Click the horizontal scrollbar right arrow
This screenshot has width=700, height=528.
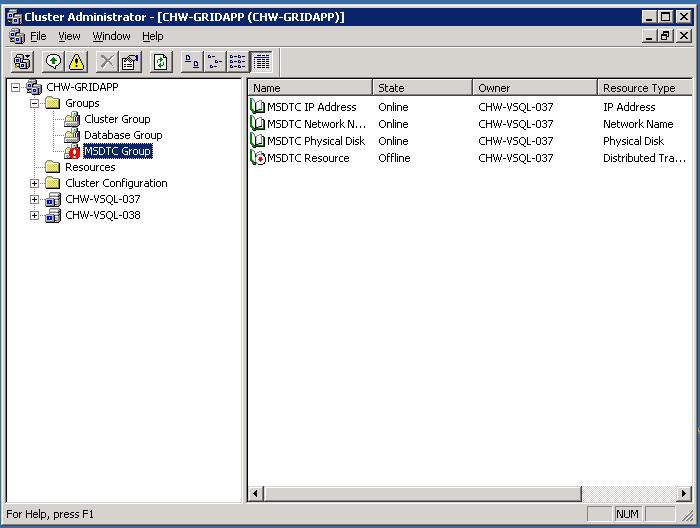(x=683, y=494)
